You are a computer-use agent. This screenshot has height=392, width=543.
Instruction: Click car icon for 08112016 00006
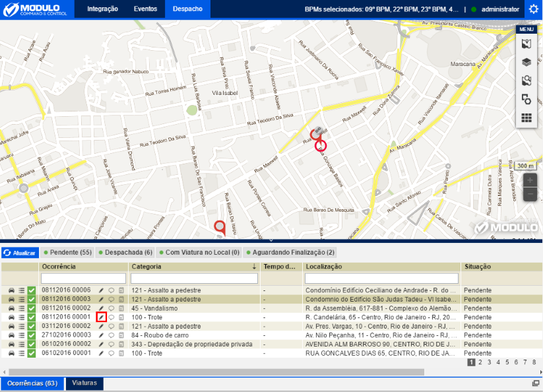11,290
